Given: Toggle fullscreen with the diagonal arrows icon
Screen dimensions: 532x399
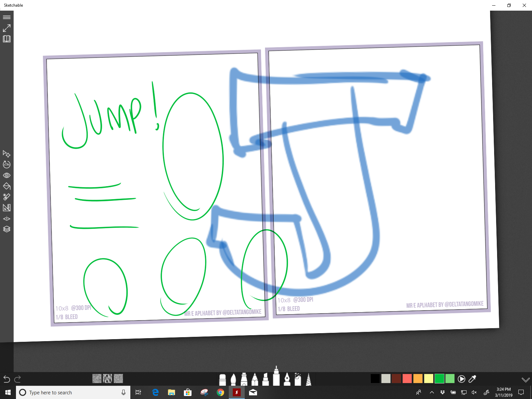Looking at the screenshot, I should (7, 28).
